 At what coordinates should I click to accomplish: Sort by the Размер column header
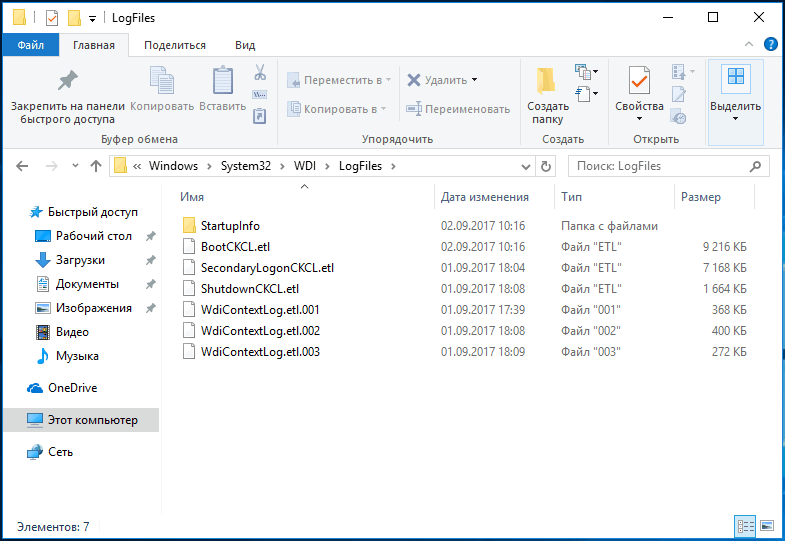tap(700, 197)
